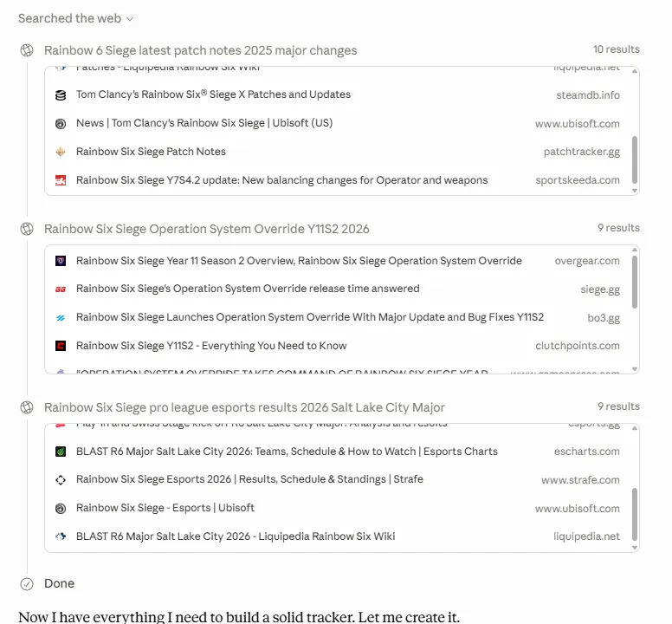Click the bo3.gg favicon icon

click(x=61, y=318)
